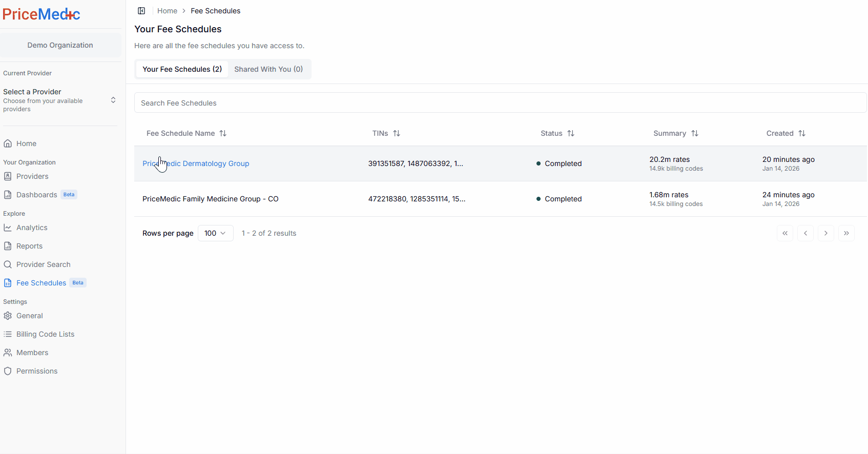This screenshot has height=454, width=868.
Task: Click '20 minutes ago' created cell
Action: click(x=789, y=159)
